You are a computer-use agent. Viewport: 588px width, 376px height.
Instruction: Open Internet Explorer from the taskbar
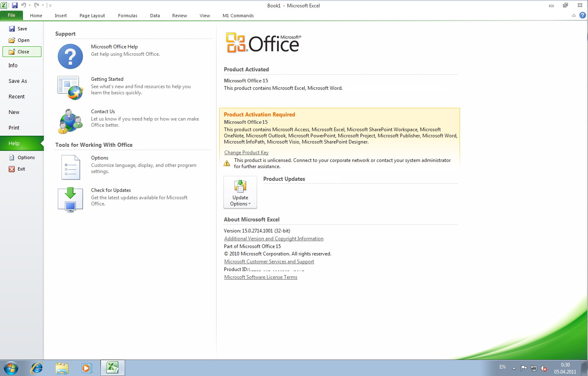[x=37, y=368]
